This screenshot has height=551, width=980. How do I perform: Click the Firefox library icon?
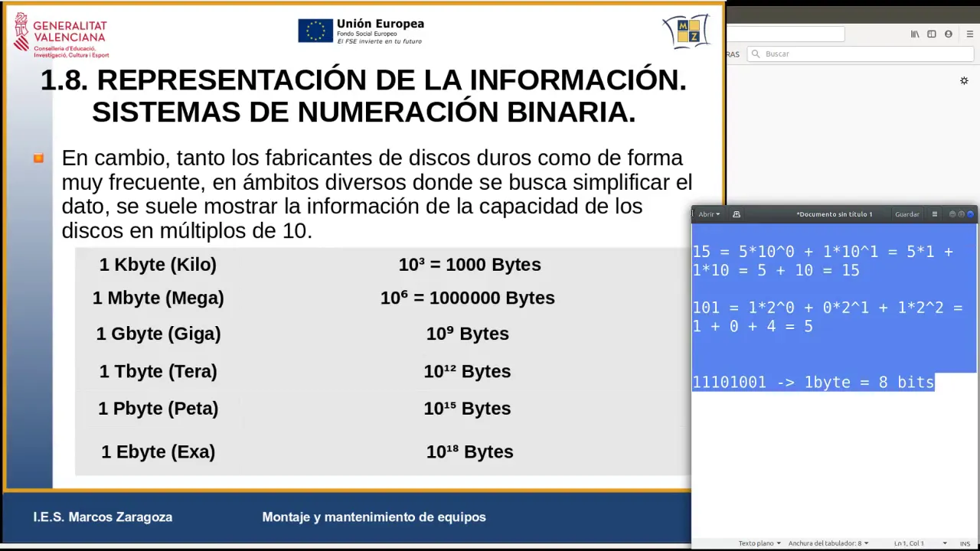click(915, 34)
